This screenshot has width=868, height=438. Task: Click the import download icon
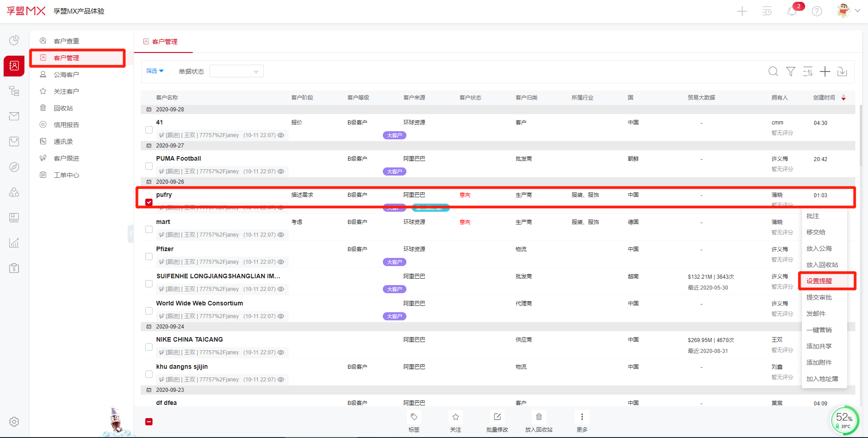(x=842, y=71)
